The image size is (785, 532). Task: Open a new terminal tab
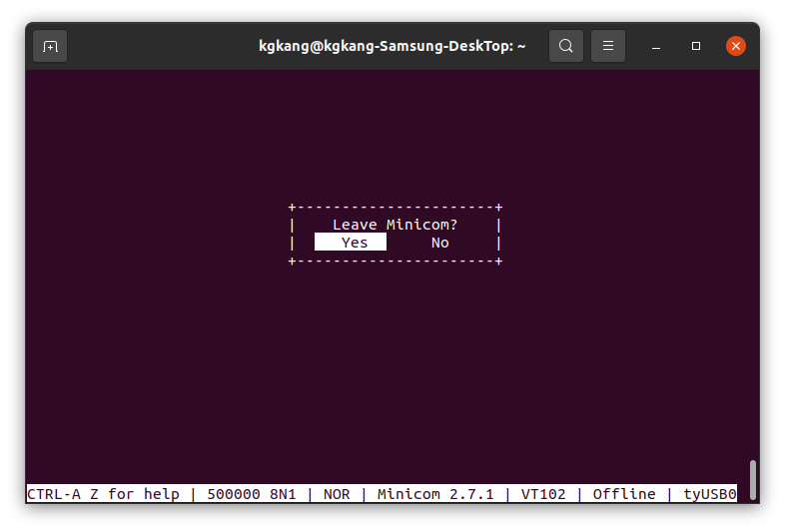(x=50, y=46)
